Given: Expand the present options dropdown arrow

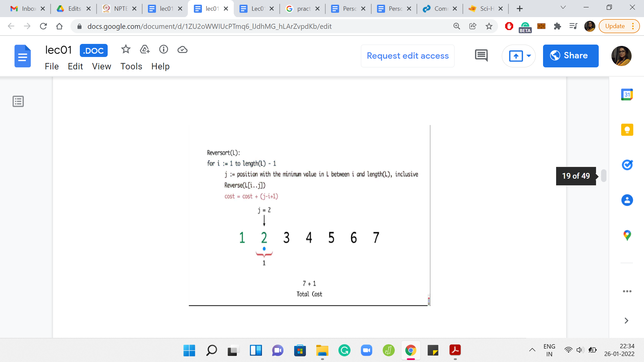Looking at the screenshot, I should point(529,56).
